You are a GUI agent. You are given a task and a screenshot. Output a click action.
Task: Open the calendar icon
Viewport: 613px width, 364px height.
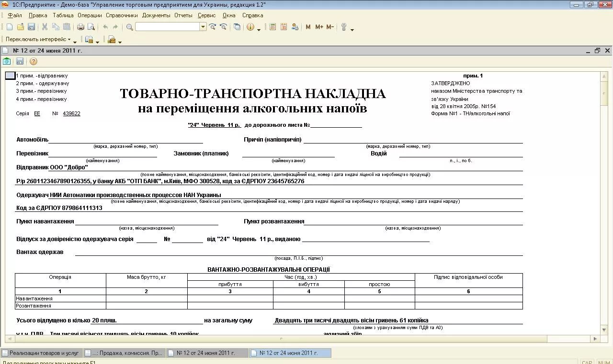point(284,27)
